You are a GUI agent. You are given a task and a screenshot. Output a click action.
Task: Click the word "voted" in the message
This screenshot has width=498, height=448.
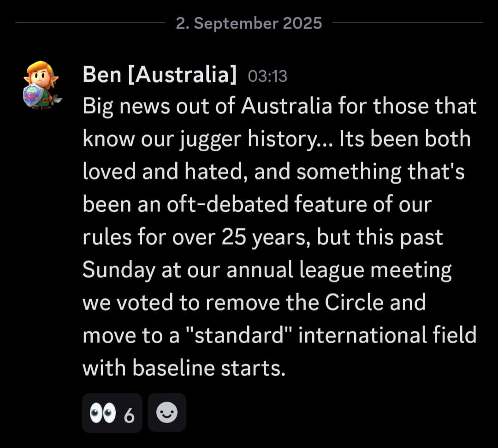[x=148, y=303]
